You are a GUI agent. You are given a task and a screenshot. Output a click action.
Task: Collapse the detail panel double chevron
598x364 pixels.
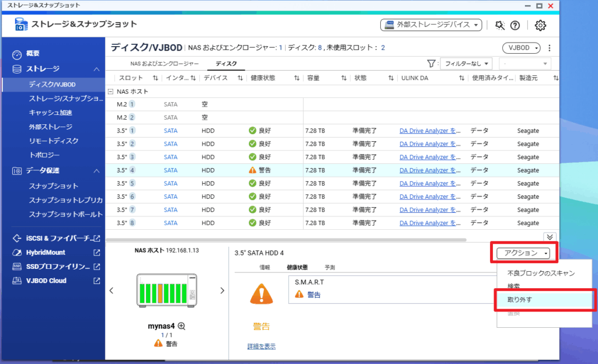[550, 237]
